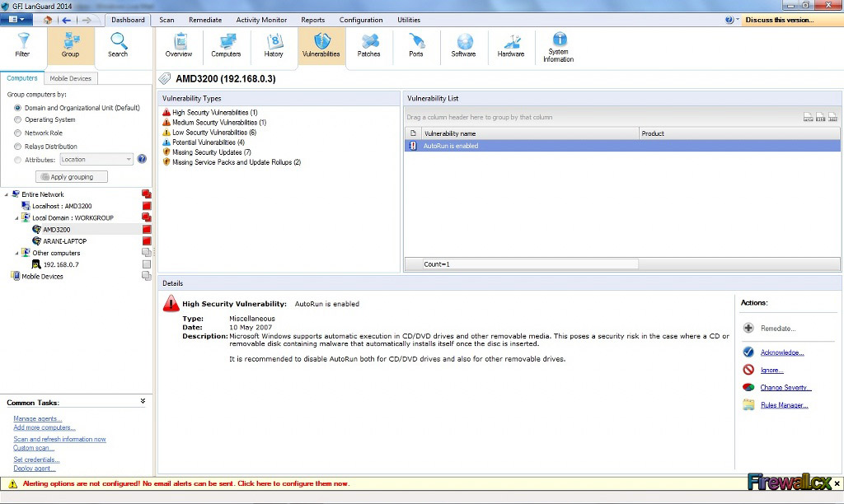Click the Ignore prohibition icon

point(748,370)
